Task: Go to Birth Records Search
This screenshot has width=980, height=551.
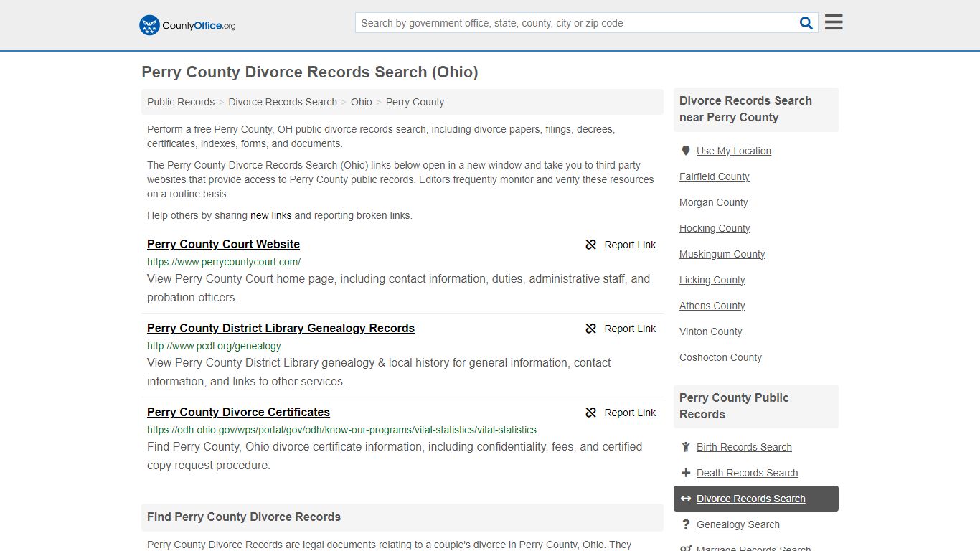Action: click(x=744, y=447)
